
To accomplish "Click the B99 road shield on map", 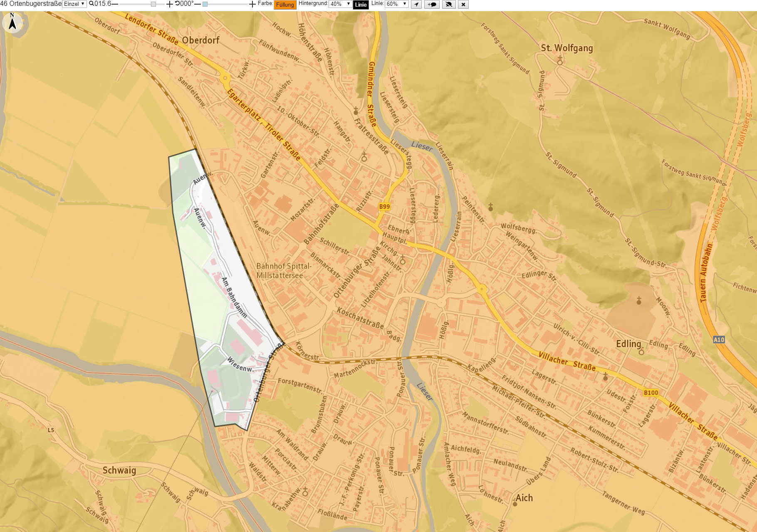I will 385,206.
